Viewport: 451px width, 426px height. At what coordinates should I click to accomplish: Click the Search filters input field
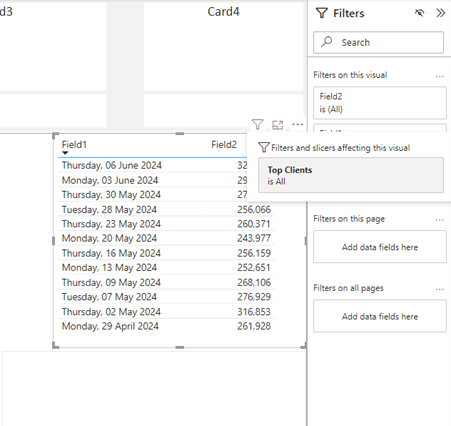coord(378,42)
